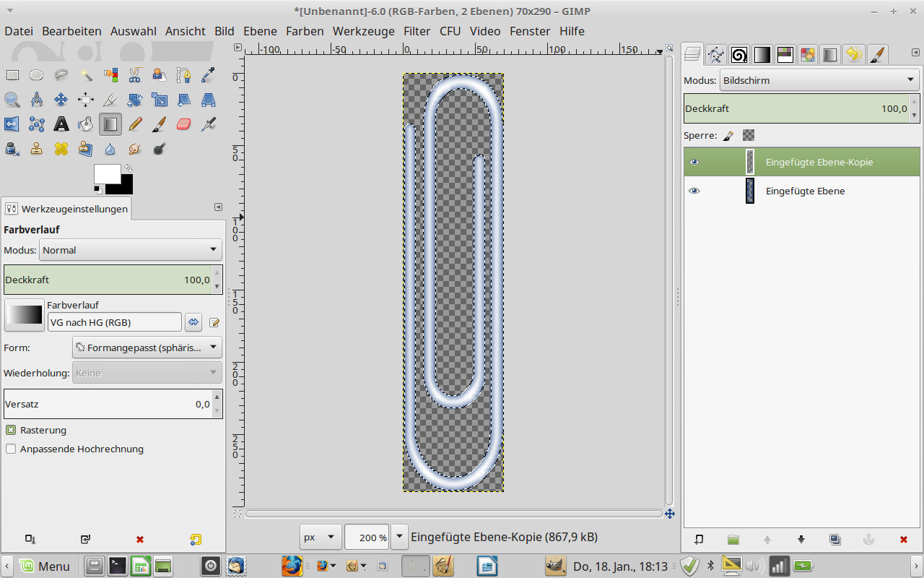
Task: Create a new layer with the bottom-left icon
Action: pyautogui.click(x=699, y=539)
